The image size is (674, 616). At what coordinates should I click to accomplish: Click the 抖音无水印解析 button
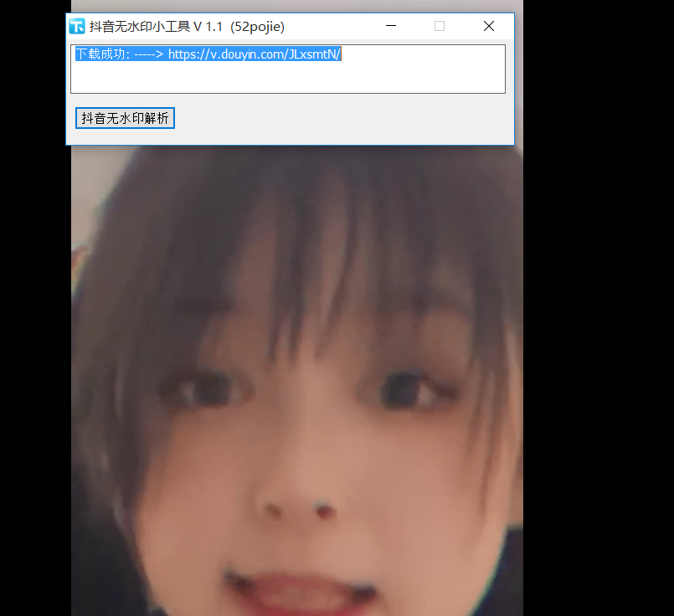pos(125,118)
